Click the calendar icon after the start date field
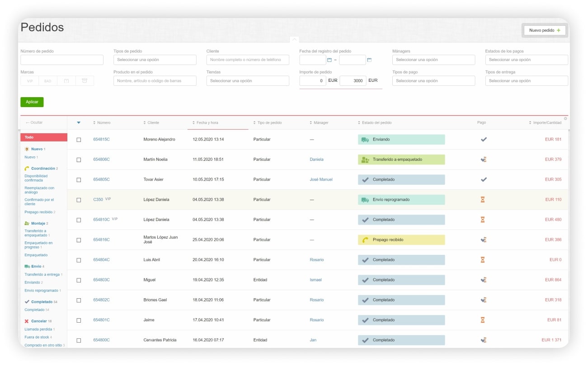The image size is (588, 366). coord(329,60)
